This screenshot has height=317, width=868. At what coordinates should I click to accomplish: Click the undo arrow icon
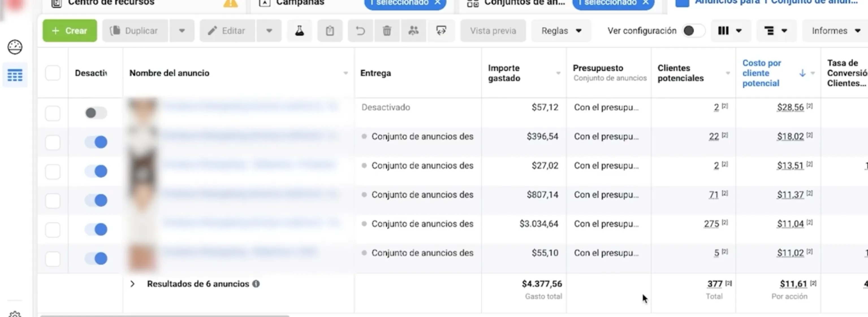click(360, 31)
